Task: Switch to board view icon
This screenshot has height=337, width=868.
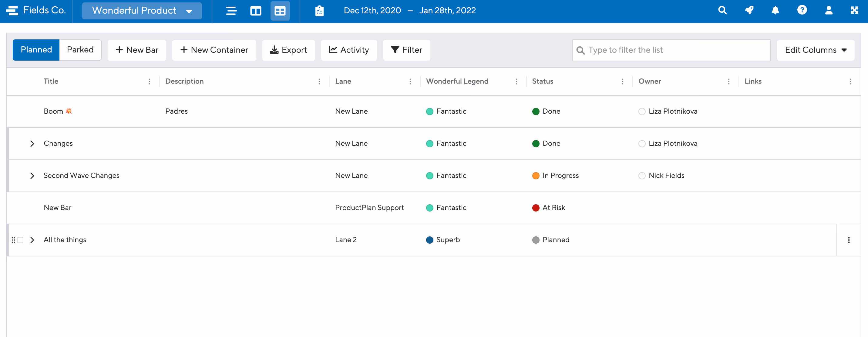Action: (255, 11)
